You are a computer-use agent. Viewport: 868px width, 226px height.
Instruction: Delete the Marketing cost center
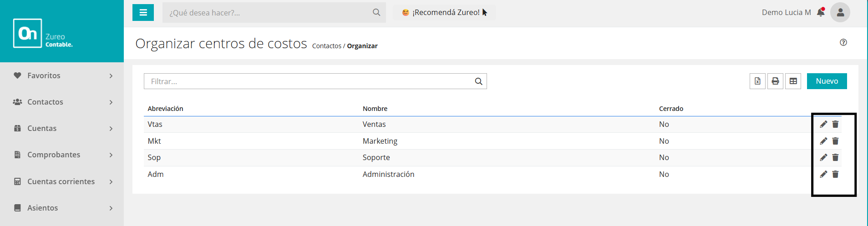(835, 141)
